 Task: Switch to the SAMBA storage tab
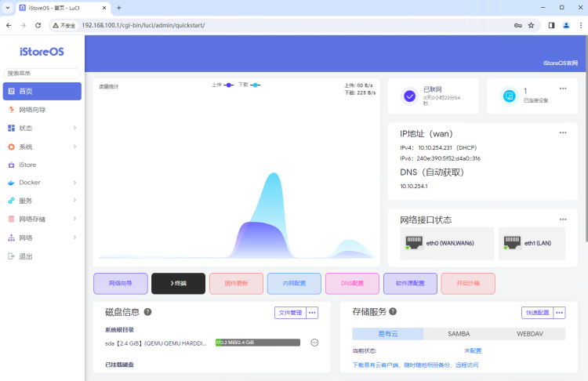459,334
